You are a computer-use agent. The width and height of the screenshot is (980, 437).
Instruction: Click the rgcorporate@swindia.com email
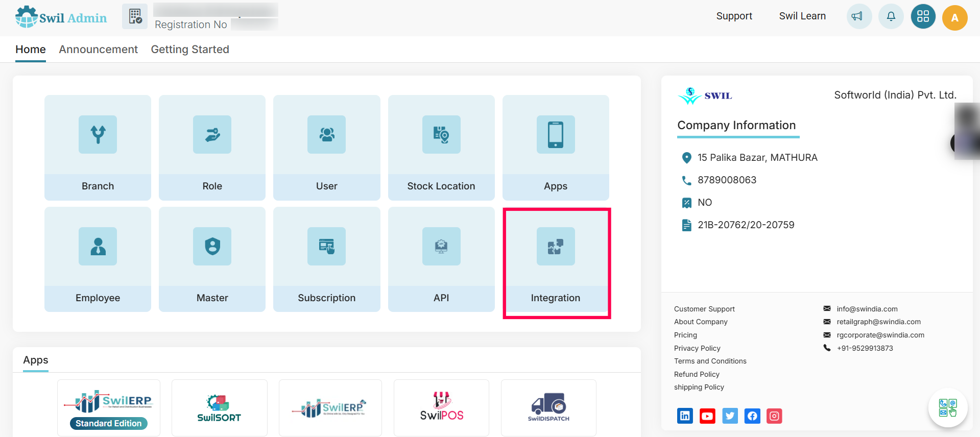(880, 335)
